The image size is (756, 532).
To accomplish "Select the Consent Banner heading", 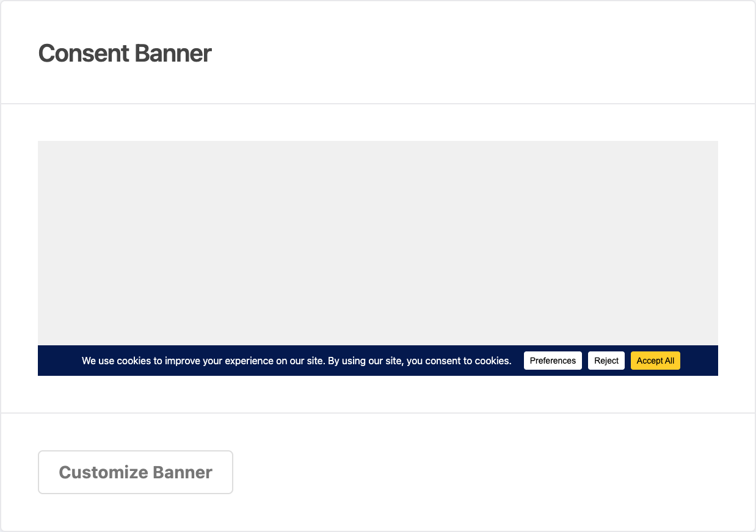I will (124, 54).
